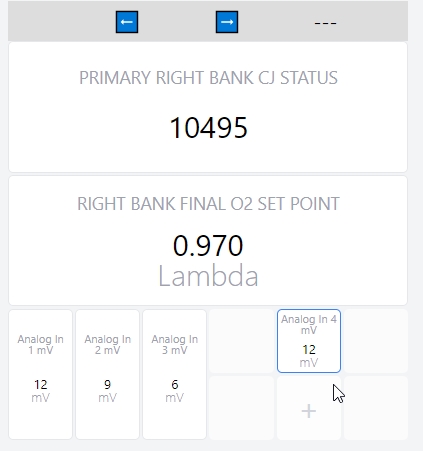The image size is (423, 451).
Task: Click the 12 mV reading of Analog In 1
Action: tap(40, 391)
